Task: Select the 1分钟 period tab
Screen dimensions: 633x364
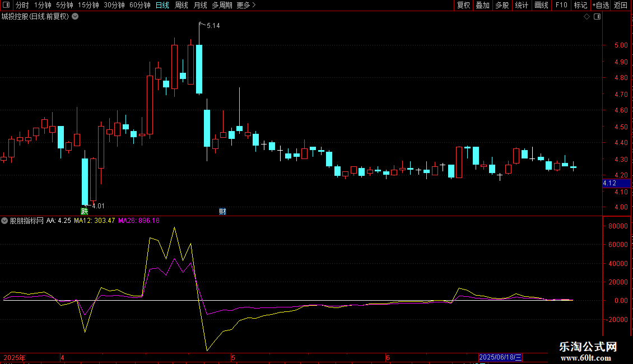Action: (x=43, y=5)
